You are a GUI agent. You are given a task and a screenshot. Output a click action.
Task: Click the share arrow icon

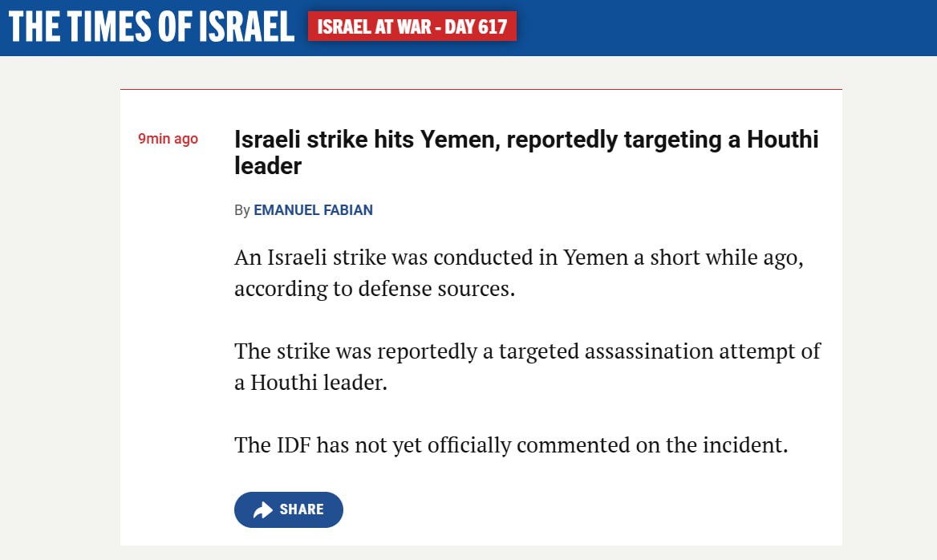tap(263, 509)
